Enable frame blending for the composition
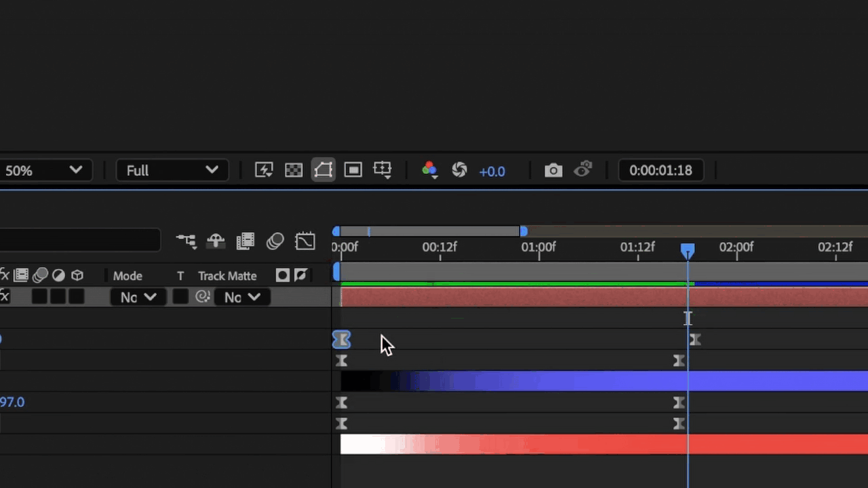Screen dimensions: 868x488 click(245, 241)
